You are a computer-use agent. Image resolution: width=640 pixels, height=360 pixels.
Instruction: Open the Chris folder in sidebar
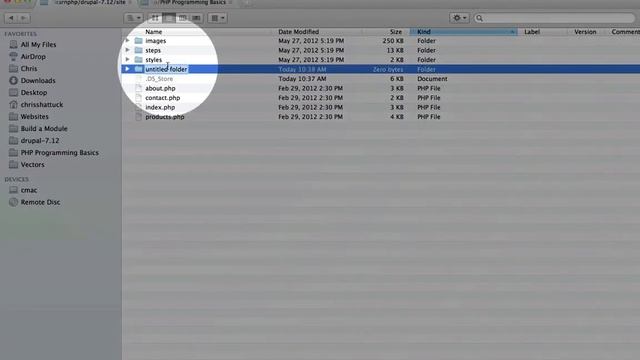point(29,69)
